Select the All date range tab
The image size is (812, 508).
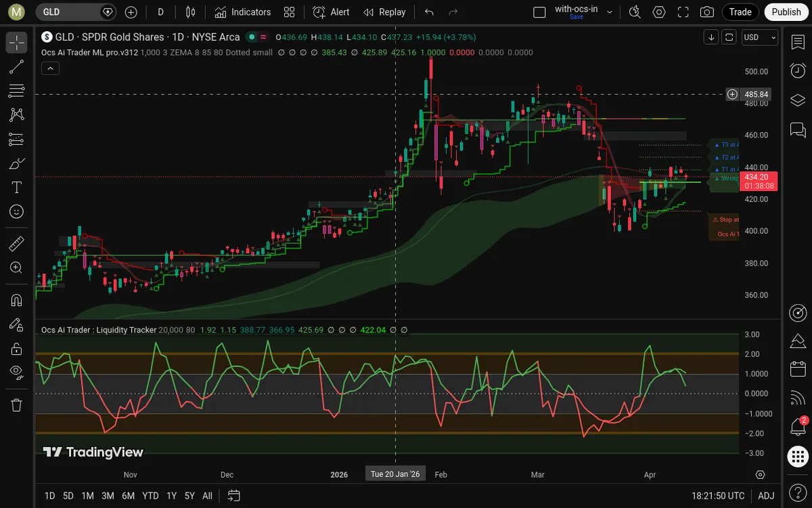(x=207, y=496)
